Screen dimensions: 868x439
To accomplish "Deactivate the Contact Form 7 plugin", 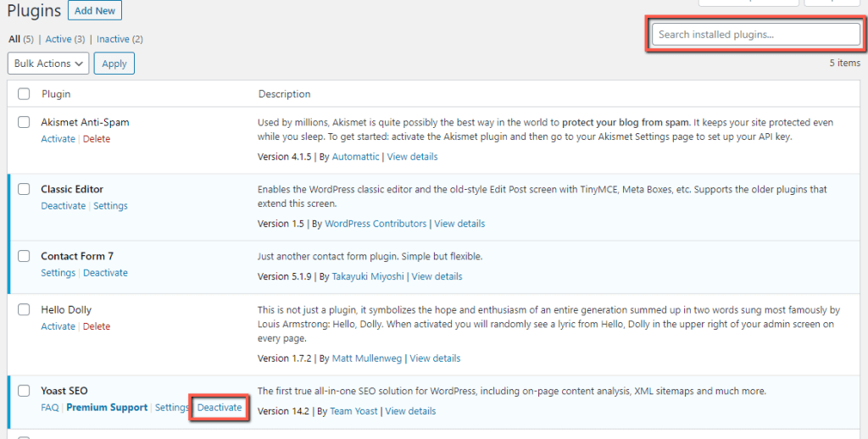I will click(x=105, y=273).
